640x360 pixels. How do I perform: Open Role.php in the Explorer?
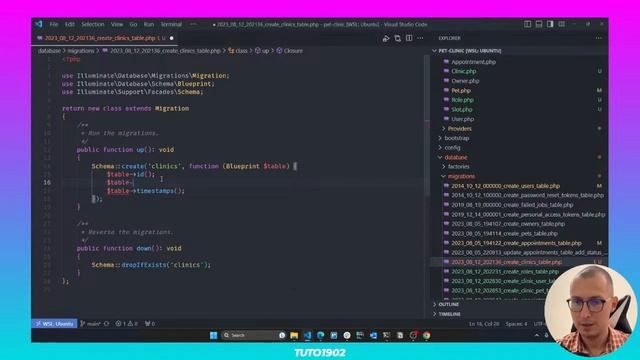pyautogui.click(x=462, y=100)
